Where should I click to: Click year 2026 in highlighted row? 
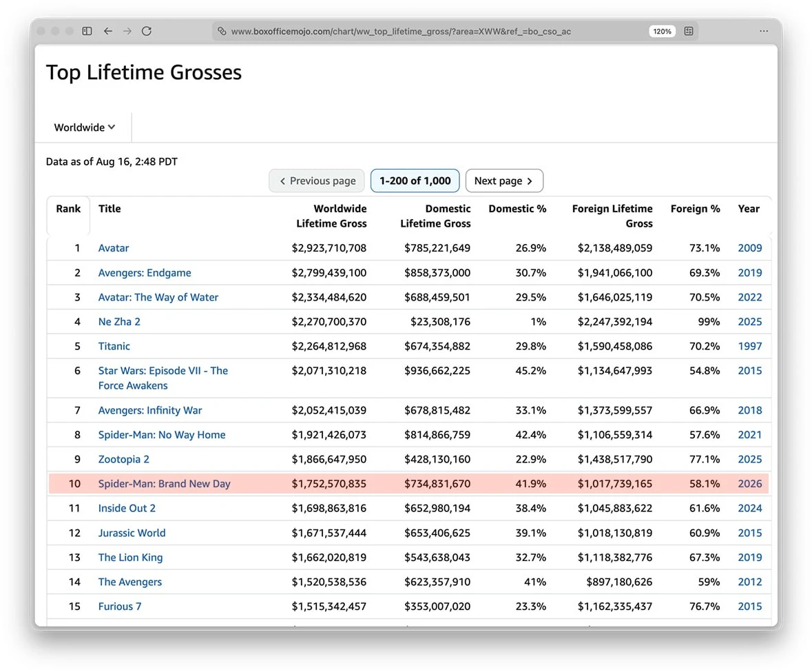coord(749,484)
